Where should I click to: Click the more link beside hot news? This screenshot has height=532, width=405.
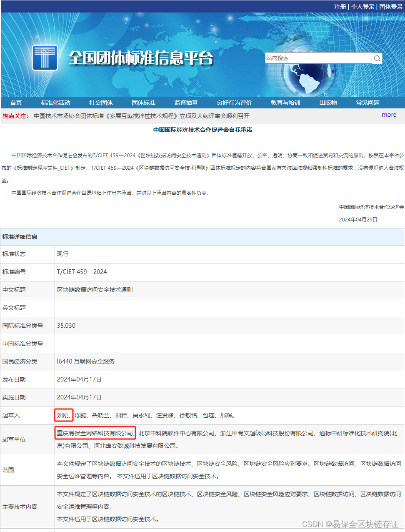[x=389, y=115]
